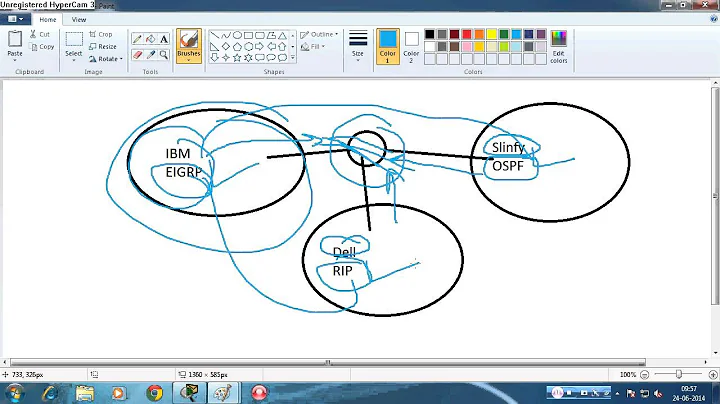Select the Eraser tool
720x404 pixels.
tap(137, 55)
